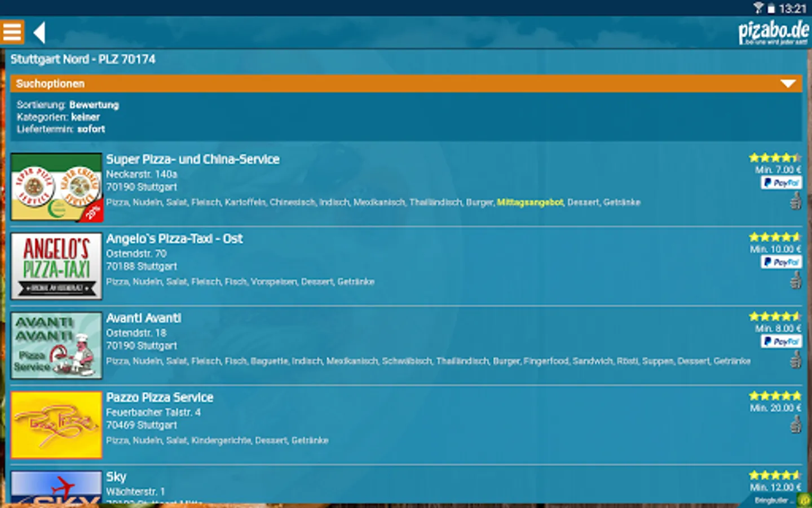Click Liefertermin: sofort option
This screenshot has width=812, height=508.
[61, 129]
